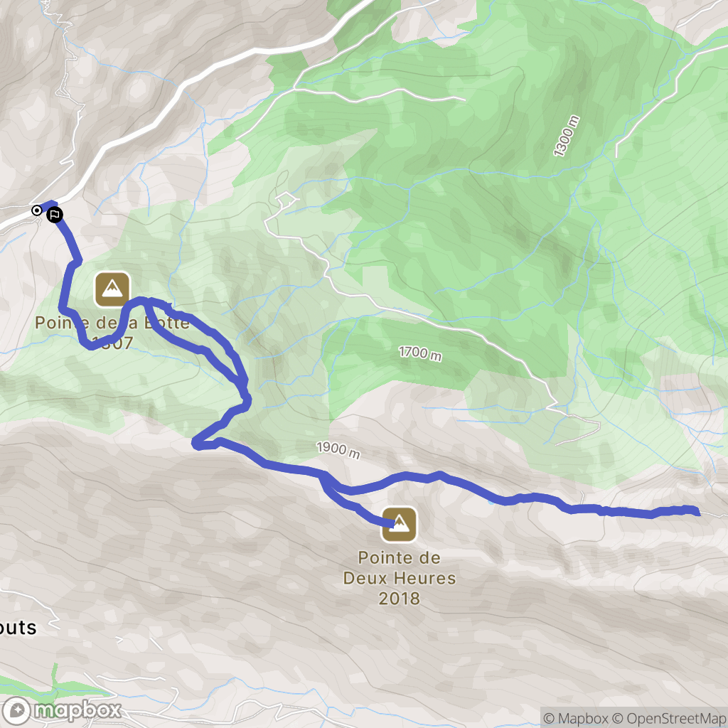Click the 1700 m contour label
The width and height of the screenshot is (728, 728).
[x=420, y=353]
